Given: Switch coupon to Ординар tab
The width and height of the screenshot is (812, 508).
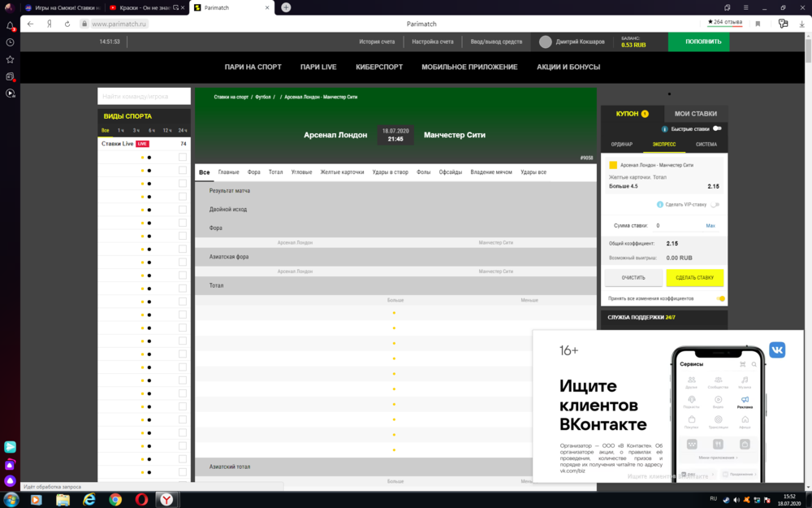Looking at the screenshot, I should coord(621,145).
